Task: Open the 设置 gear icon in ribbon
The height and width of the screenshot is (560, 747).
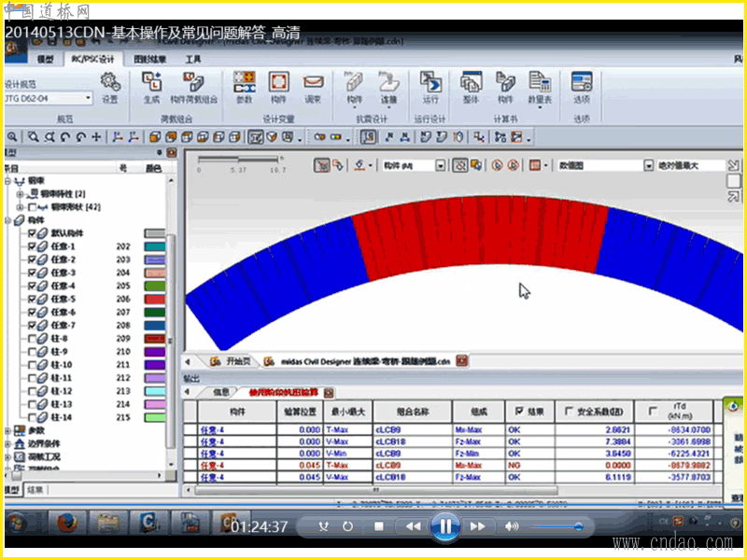Action: [110, 82]
